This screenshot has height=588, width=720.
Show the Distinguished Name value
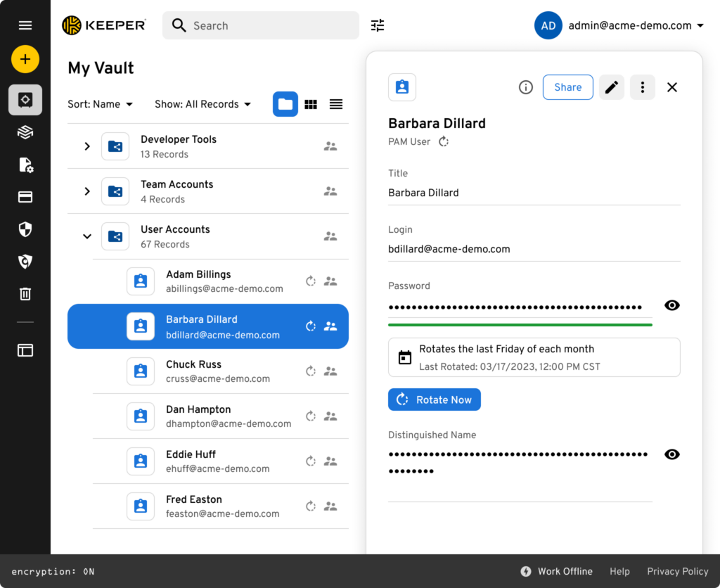(672, 454)
